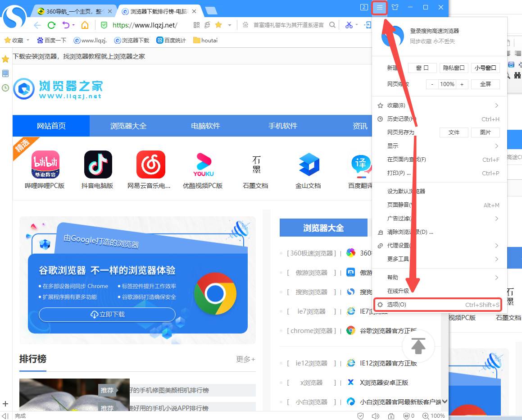Select 清除浏览记录(D) menu entry
522x420 pixels.
[x=440, y=232]
